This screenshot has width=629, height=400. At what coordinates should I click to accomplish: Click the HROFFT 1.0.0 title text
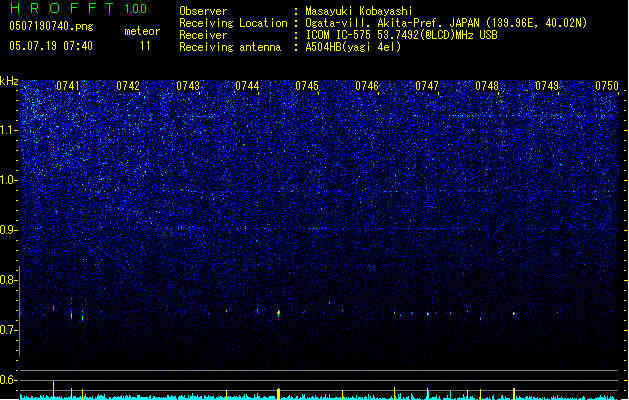coord(78,8)
